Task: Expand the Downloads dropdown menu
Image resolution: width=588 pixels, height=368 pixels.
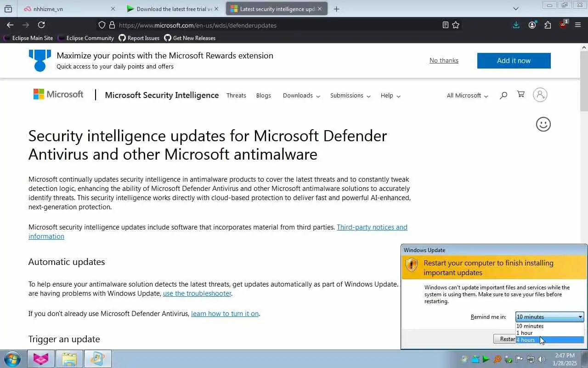Action: pyautogui.click(x=301, y=95)
